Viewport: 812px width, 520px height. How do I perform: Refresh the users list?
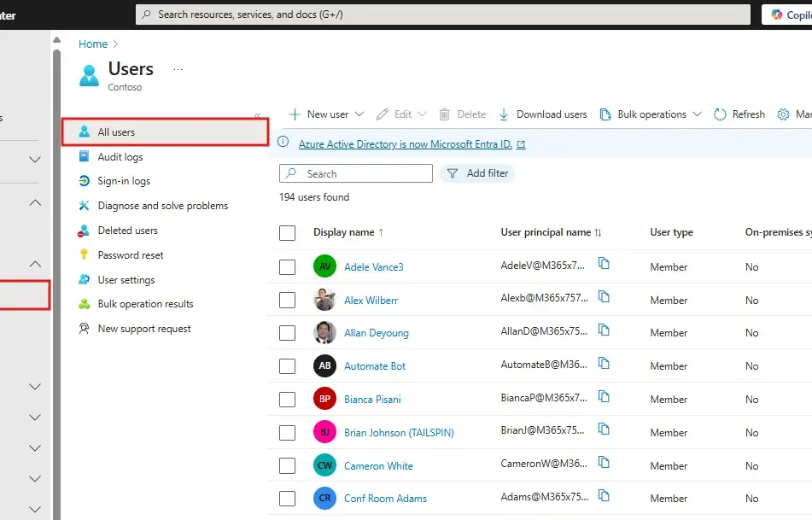point(739,114)
